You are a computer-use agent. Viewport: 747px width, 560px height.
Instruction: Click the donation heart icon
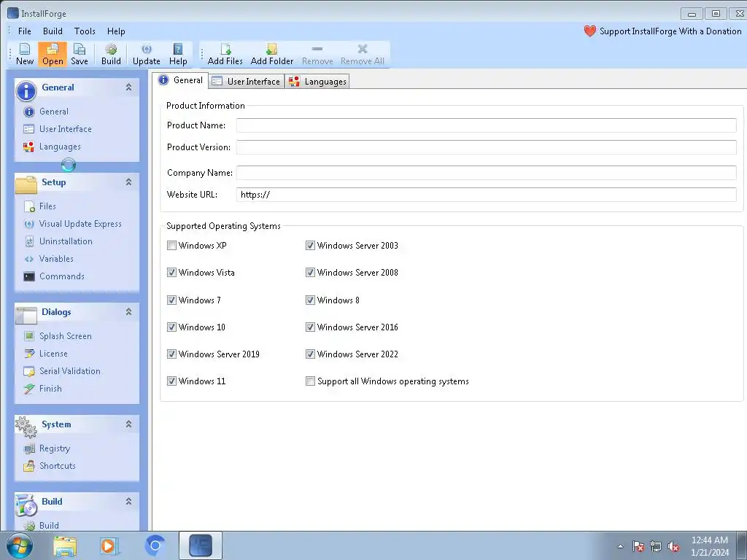click(x=589, y=31)
